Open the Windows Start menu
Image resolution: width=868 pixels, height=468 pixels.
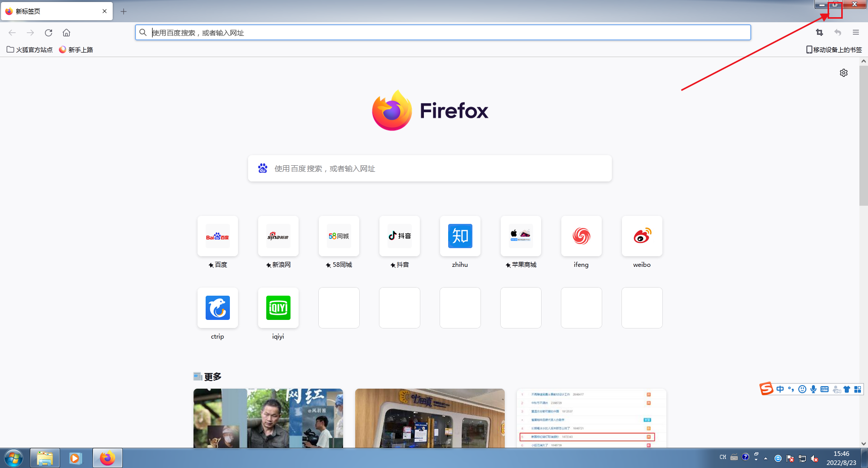click(13, 458)
